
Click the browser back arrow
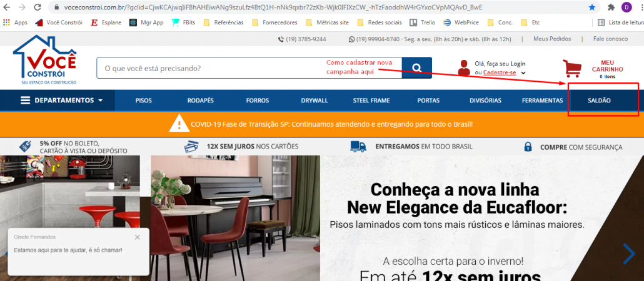point(8,7)
